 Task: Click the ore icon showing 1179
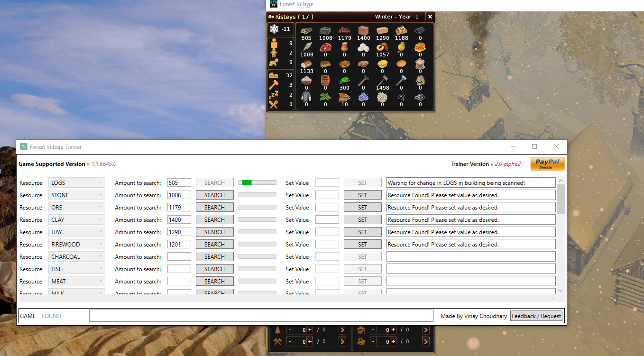[x=344, y=31]
